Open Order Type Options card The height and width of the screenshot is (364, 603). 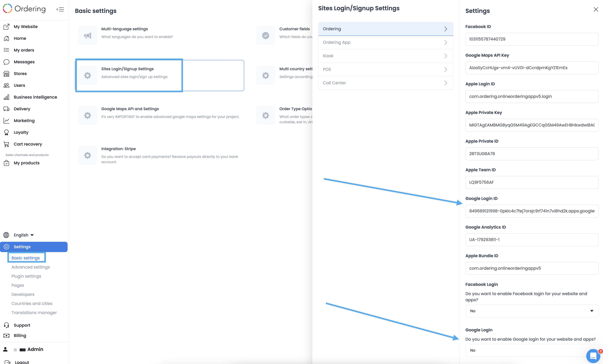pyautogui.click(x=284, y=115)
